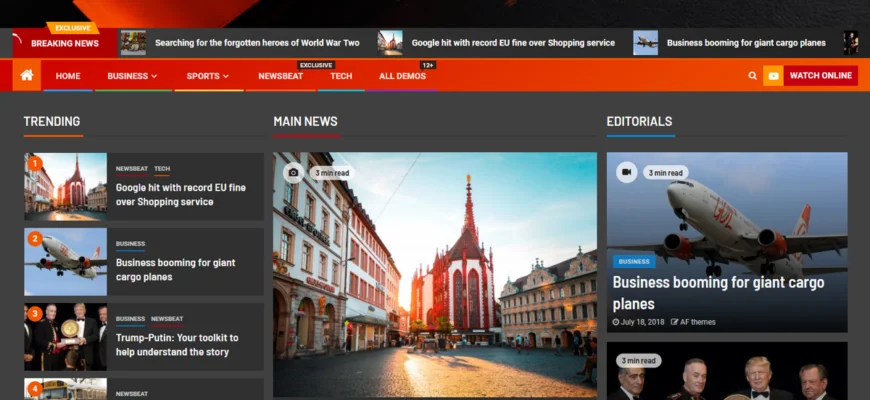Click the Watch Online button
The image size is (870, 400).
click(x=820, y=76)
